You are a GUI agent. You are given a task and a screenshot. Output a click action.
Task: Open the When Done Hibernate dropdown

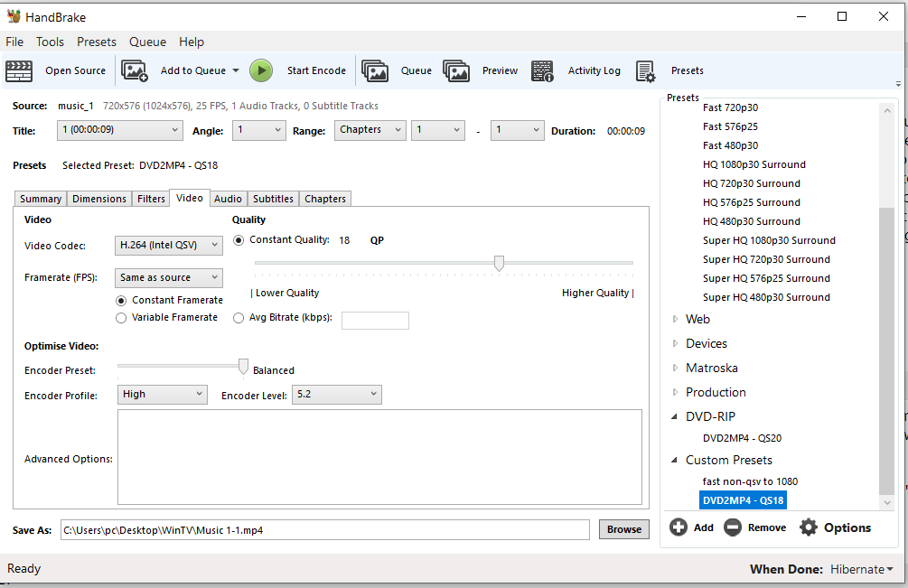point(861,569)
